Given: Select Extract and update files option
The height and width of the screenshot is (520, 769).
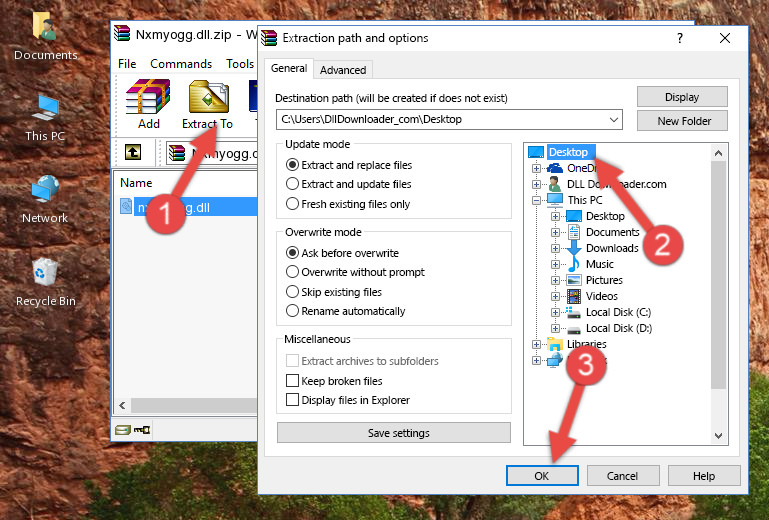Looking at the screenshot, I should (292, 184).
